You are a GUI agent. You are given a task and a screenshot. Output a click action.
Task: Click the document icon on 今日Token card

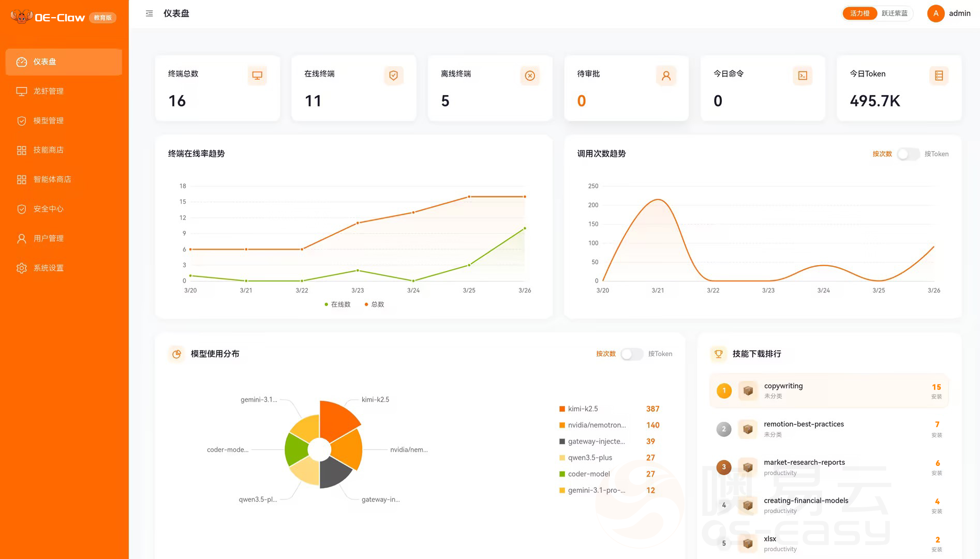[x=939, y=76]
